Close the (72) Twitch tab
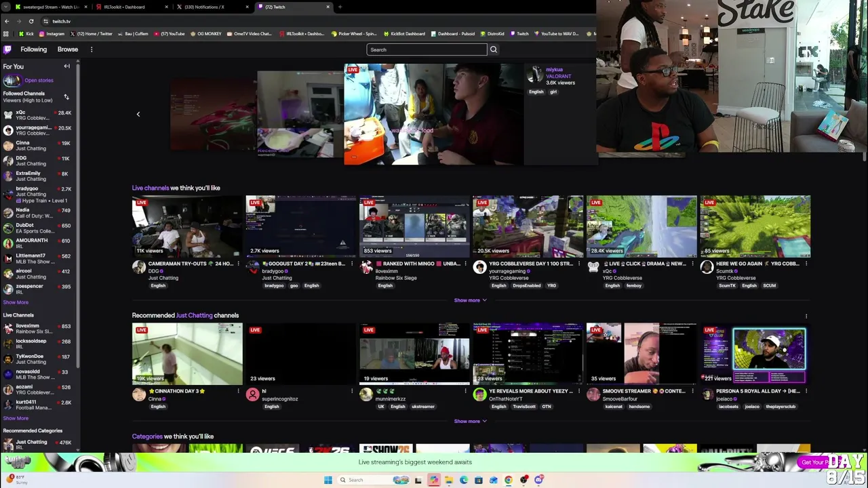868x488 pixels. 328,7
